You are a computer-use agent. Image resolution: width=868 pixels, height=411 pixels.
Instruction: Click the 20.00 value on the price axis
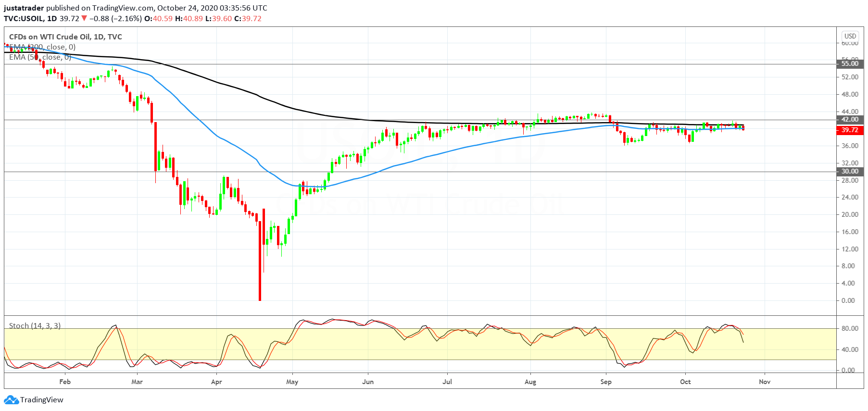[x=850, y=214]
